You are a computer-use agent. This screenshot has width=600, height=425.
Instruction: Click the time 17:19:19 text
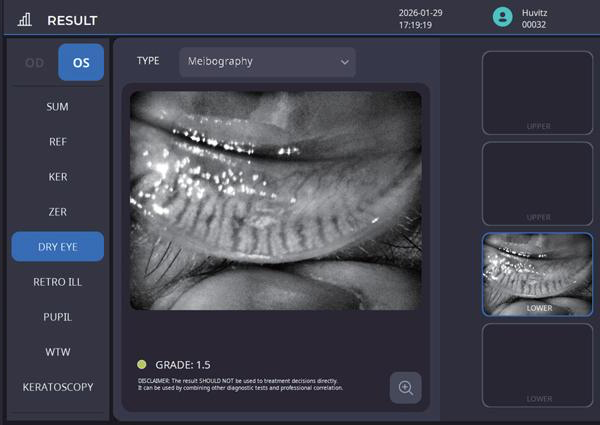coord(415,25)
